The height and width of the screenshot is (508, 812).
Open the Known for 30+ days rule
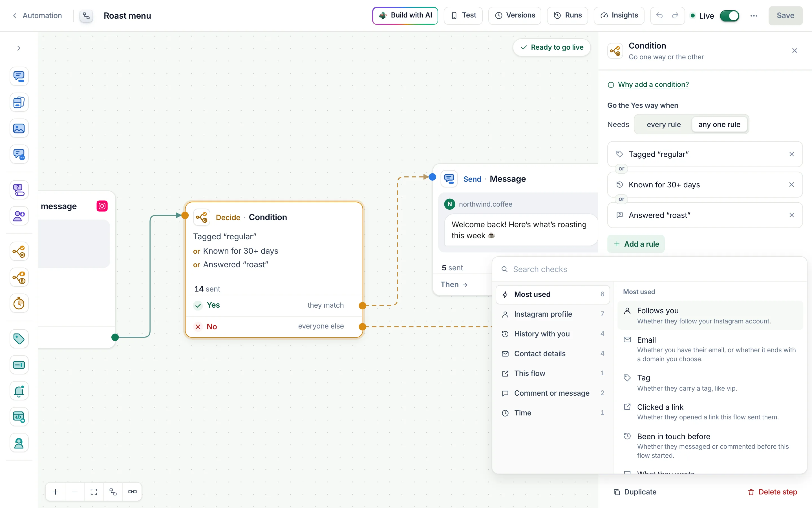[x=705, y=185]
